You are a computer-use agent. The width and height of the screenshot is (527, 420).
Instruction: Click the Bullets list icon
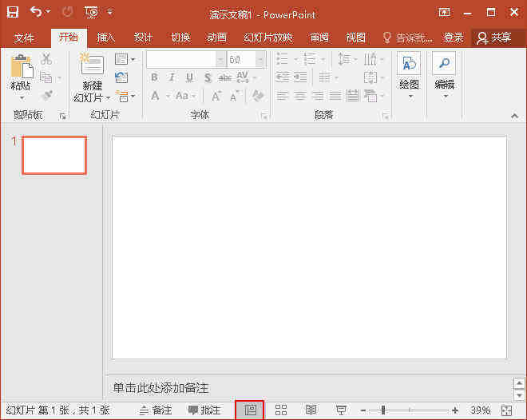click(283, 59)
